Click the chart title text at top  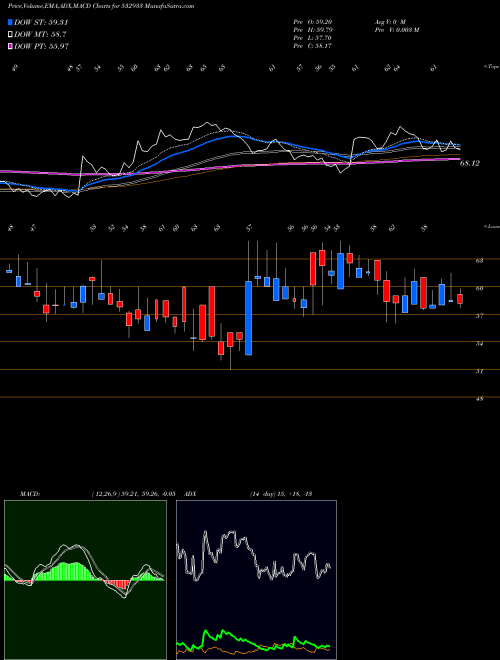coord(101,7)
